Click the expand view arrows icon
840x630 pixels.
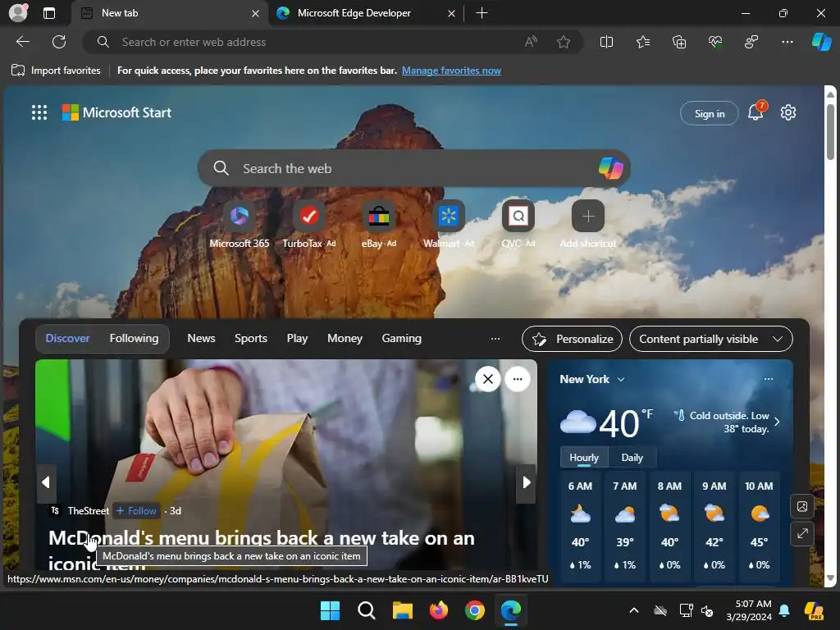pyautogui.click(x=802, y=533)
